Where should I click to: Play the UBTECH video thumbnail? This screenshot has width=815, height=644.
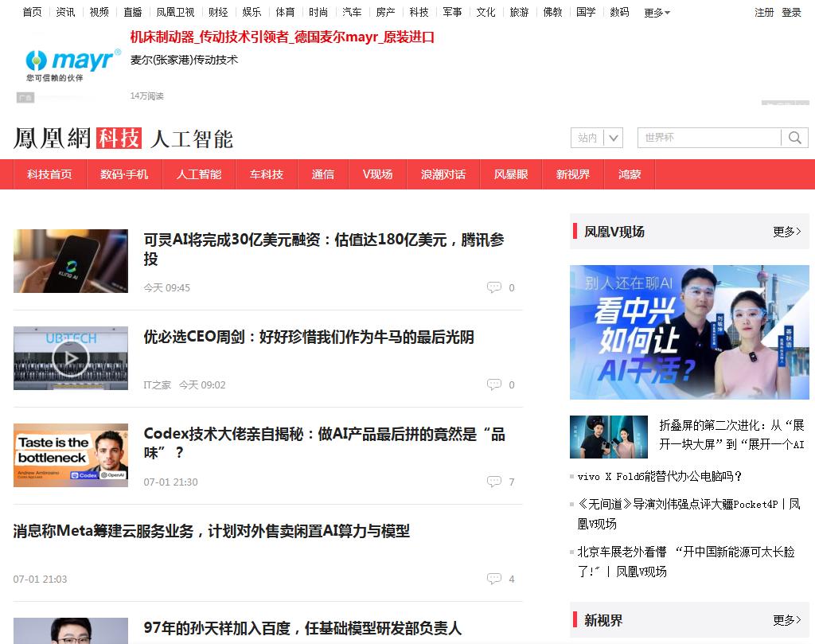click(x=71, y=358)
